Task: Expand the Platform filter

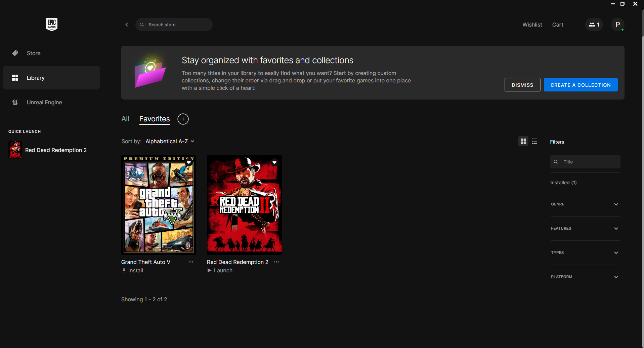Action: point(585,277)
